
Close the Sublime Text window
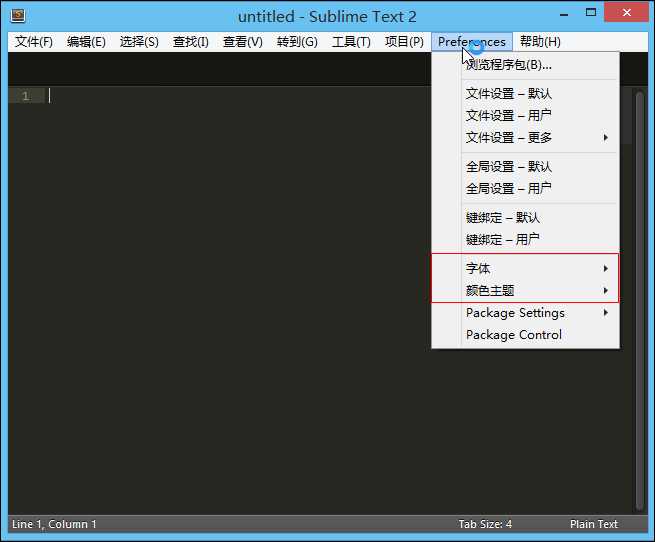click(x=627, y=13)
